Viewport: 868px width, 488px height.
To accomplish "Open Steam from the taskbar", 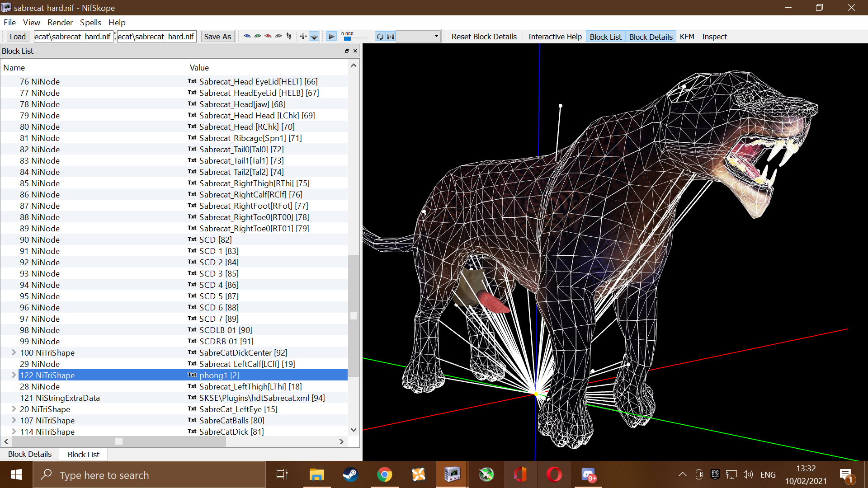I will click(350, 475).
